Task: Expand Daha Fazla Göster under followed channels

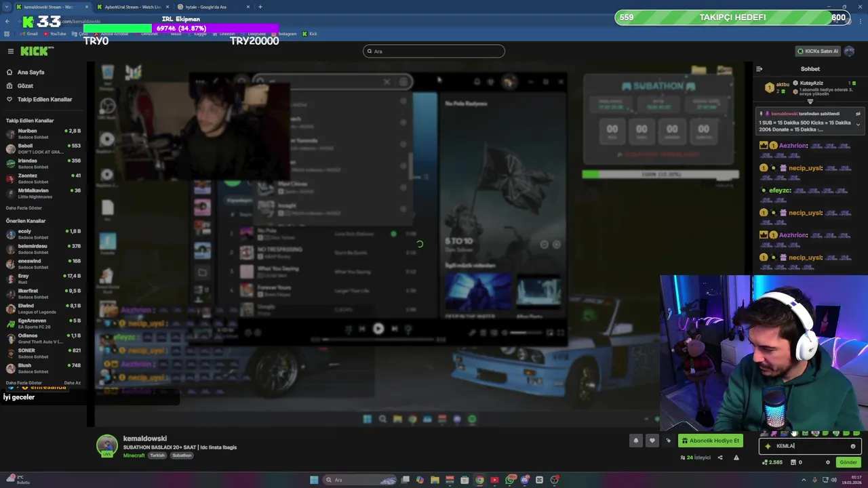Action: click(24, 208)
